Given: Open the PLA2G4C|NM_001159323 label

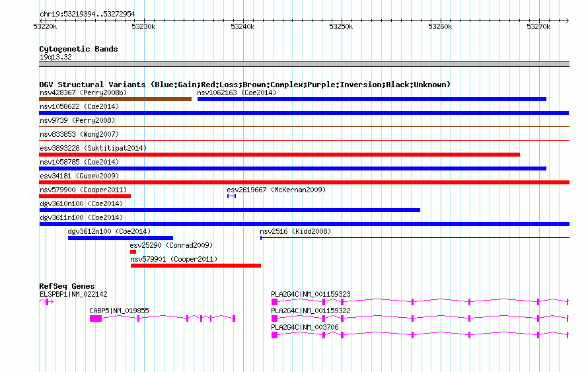Looking at the screenshot, I should [x=311, y=295].
